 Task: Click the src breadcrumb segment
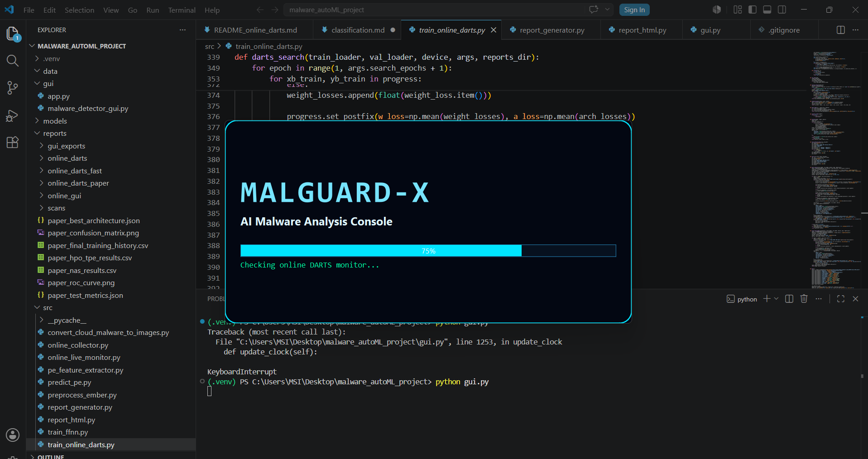pos(209,46)
